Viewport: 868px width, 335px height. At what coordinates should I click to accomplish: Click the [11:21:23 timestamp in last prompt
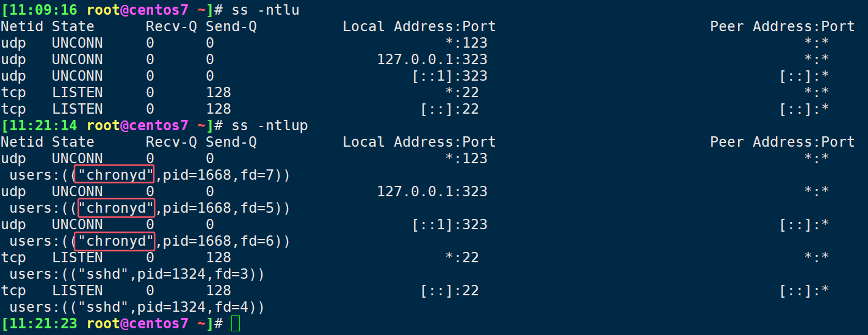40,323
